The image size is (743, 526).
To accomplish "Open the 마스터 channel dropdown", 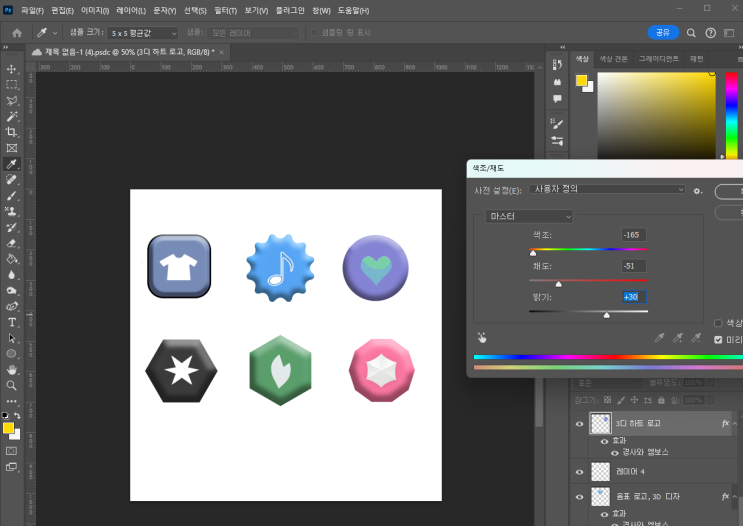I will click(529, 216).
